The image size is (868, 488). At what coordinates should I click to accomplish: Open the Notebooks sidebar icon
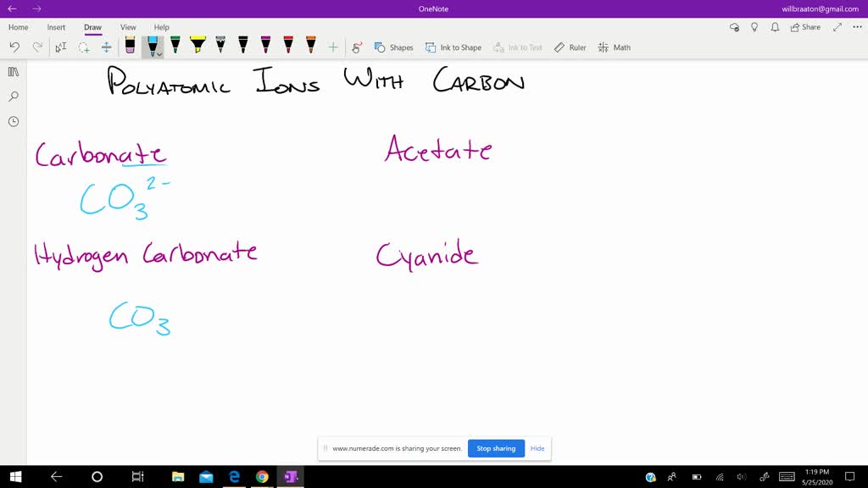pos(13,71)
